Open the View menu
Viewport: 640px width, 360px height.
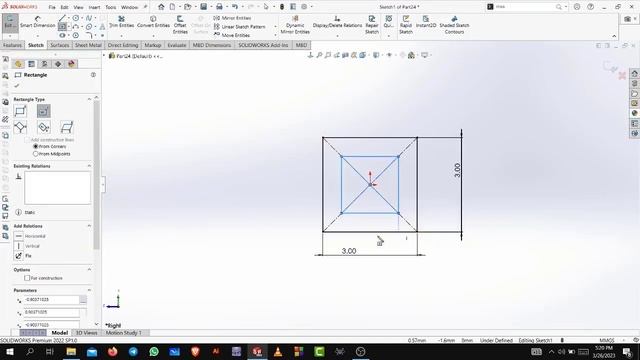coord(78,7)
